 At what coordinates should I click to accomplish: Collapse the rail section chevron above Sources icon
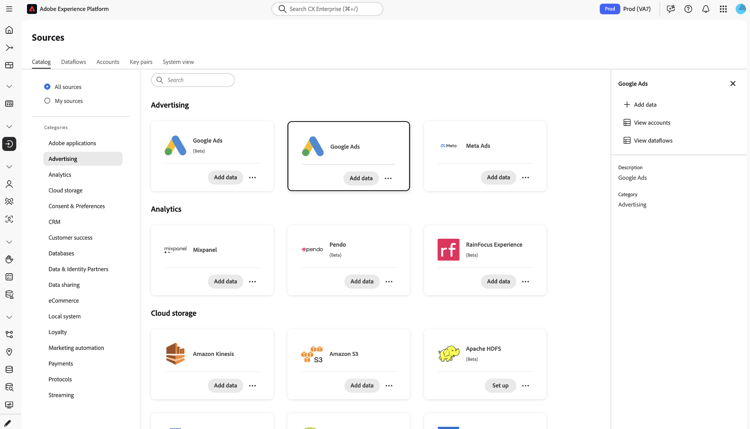[x=9, y=127]
